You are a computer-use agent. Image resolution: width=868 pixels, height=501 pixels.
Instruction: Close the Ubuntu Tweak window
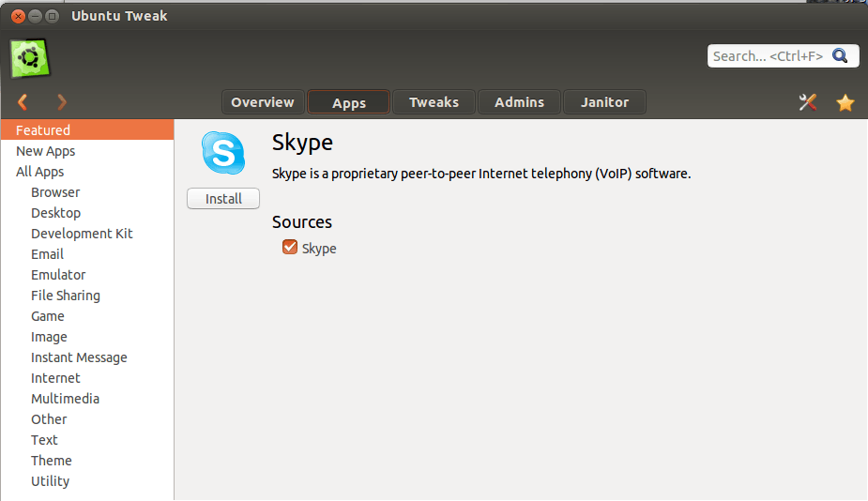[18, 16]
